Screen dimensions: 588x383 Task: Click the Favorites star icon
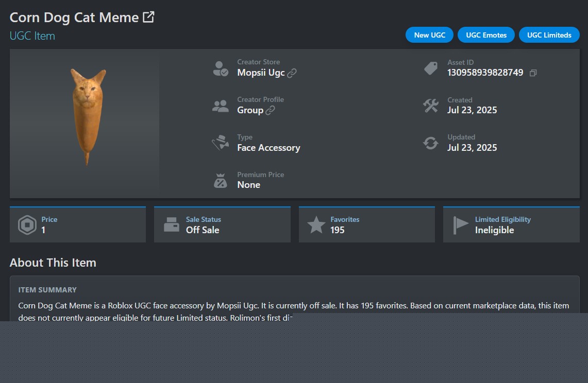pos(316,225)
